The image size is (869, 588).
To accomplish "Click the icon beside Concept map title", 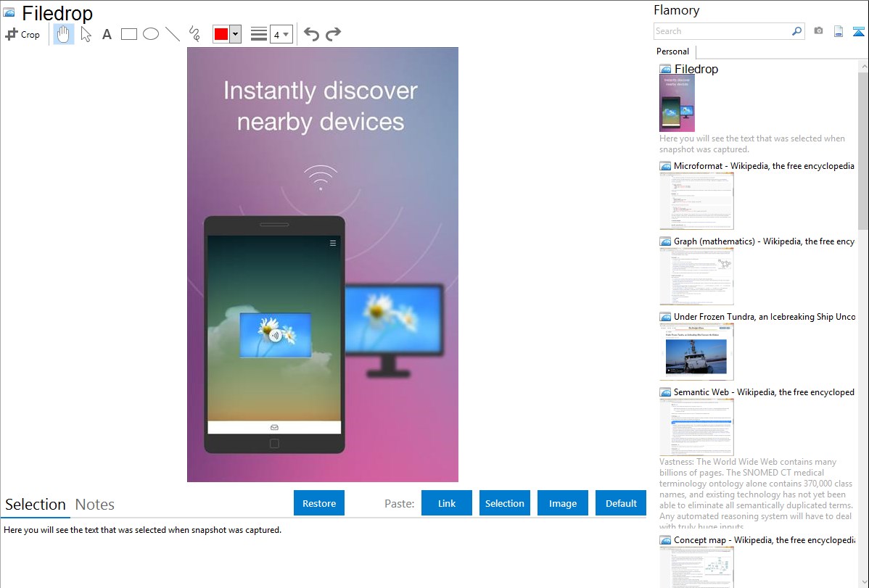I will [x=666, y=540].
